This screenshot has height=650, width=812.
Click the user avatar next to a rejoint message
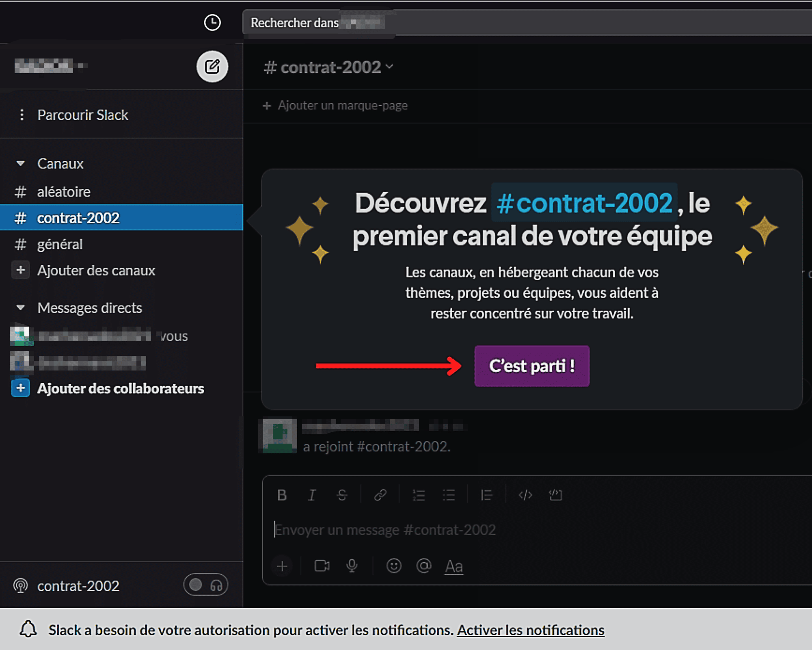click(x=279, y=436)
